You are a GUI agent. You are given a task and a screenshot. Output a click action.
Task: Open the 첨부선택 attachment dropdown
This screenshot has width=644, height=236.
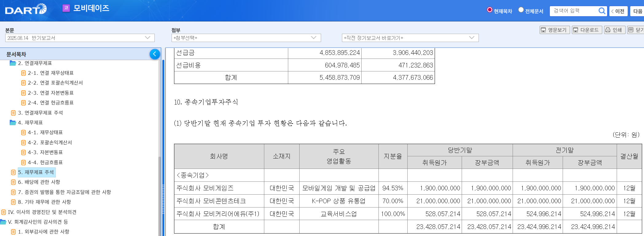tap(246, 38)
